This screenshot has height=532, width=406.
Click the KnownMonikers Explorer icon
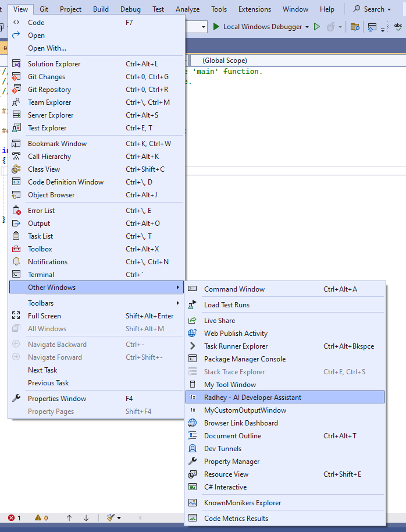tap(193, 502)
